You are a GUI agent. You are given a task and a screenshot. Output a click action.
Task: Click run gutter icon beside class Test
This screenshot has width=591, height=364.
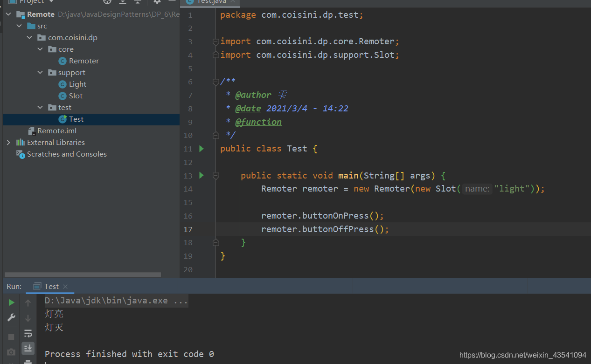202,149
